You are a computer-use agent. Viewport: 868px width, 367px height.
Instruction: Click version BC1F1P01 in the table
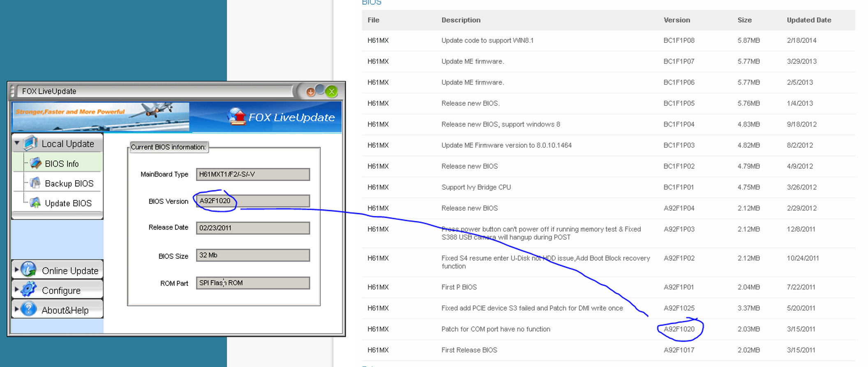click(679, 187)
